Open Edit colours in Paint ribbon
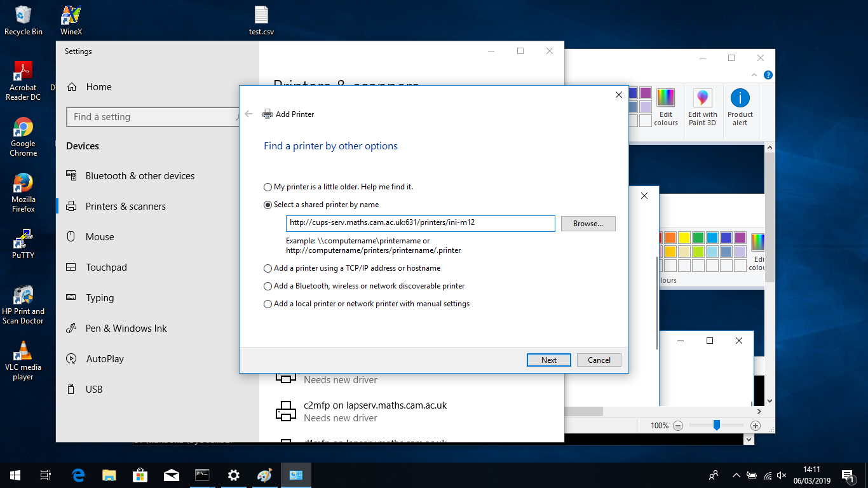Image resolution: width=868 pixels, height=488 pixels. coord(665,107)
